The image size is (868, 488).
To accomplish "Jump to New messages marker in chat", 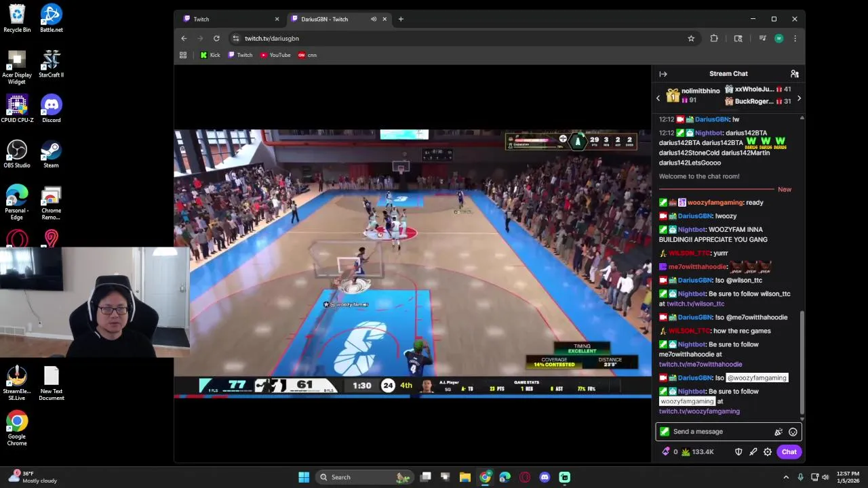I will point(785,189).
